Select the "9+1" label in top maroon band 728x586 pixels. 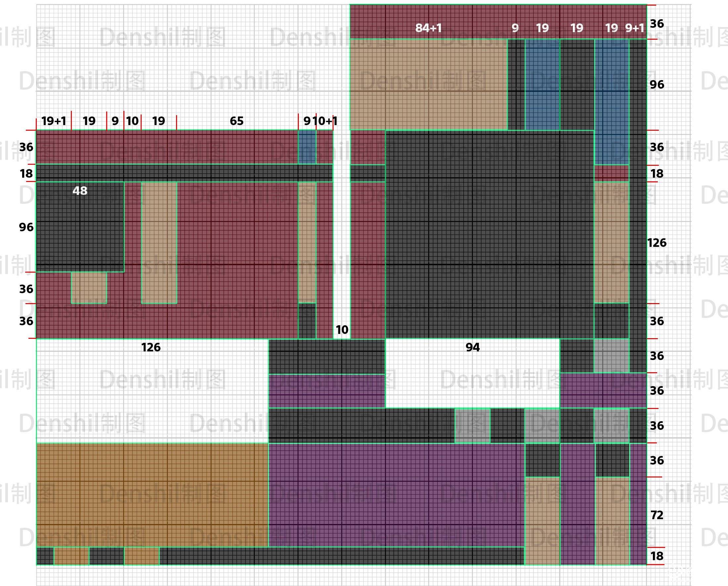click(635, 28)
